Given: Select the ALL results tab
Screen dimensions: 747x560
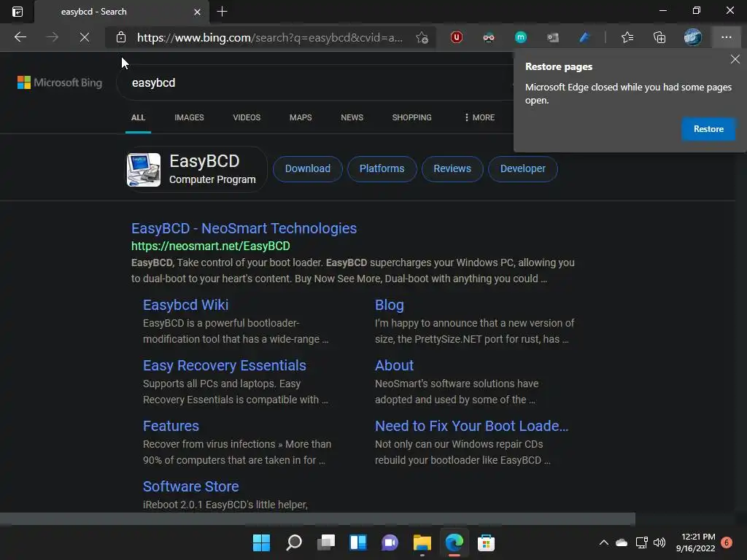Looking at the screenshot, I should [x=138, y=117].
